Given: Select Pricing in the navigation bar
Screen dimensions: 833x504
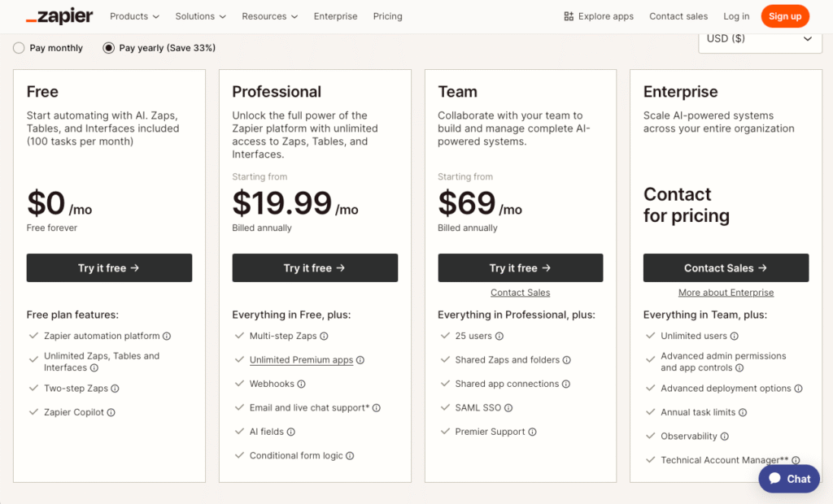Looking at the screenshot, I should coord(387,15).
